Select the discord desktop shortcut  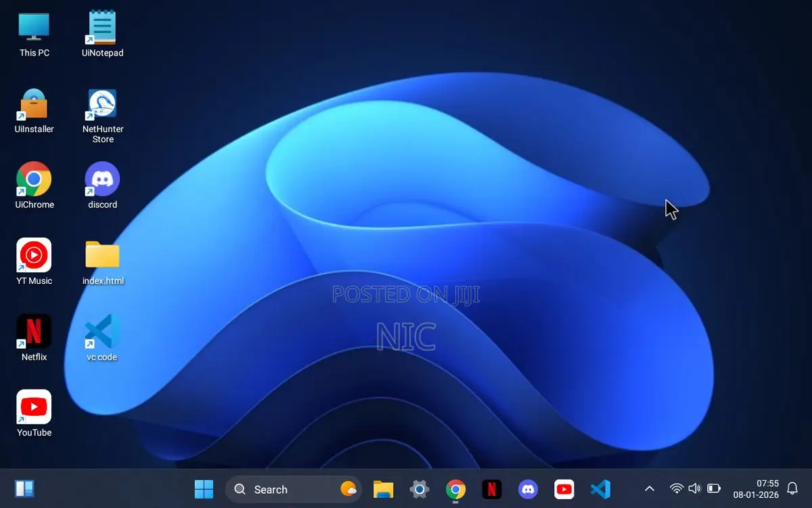(102, 186)
